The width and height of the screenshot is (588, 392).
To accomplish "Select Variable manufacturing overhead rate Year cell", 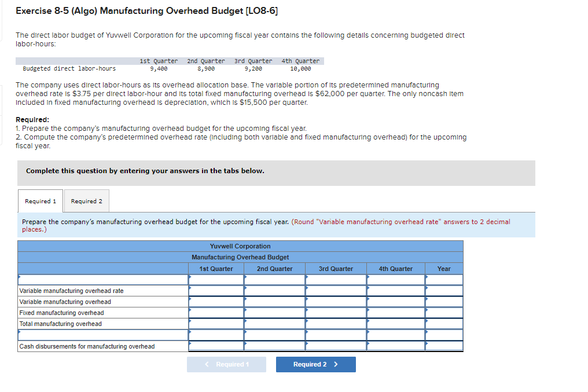I will 444,291.
